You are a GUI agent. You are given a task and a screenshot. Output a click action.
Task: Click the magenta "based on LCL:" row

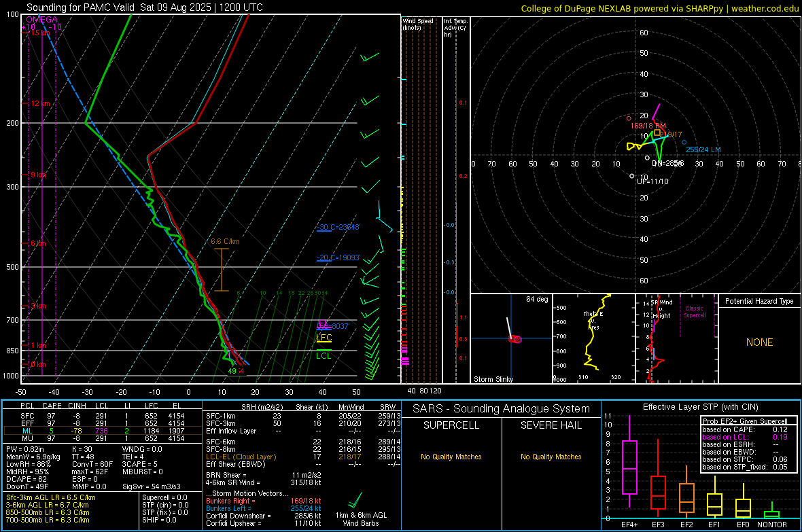pyautogui.click(x=745, y=437)
